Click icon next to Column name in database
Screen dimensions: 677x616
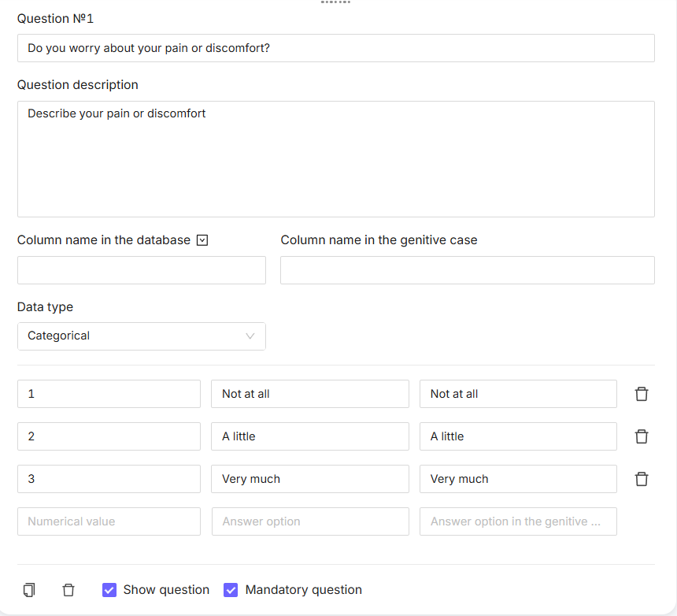pyautogui.click(x=202, y=240)
